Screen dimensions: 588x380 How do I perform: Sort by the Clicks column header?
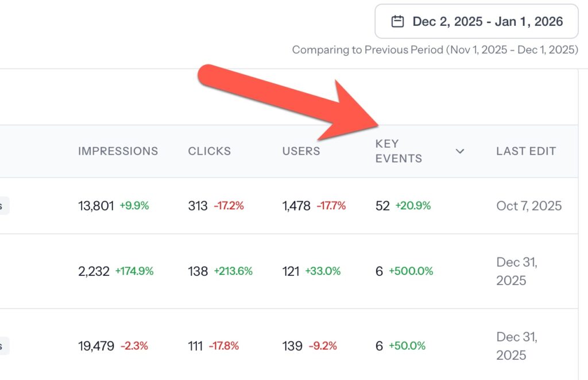(x=209, y=151)
